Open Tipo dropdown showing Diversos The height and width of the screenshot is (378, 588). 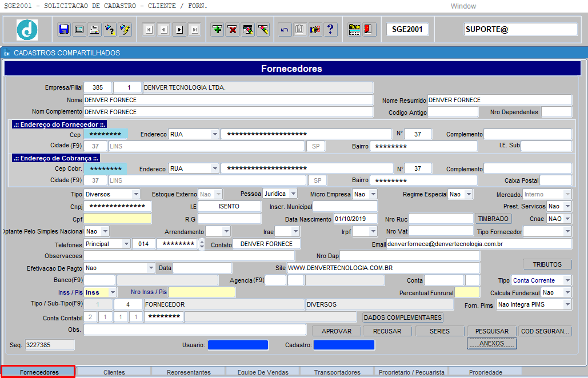(136, 194)
